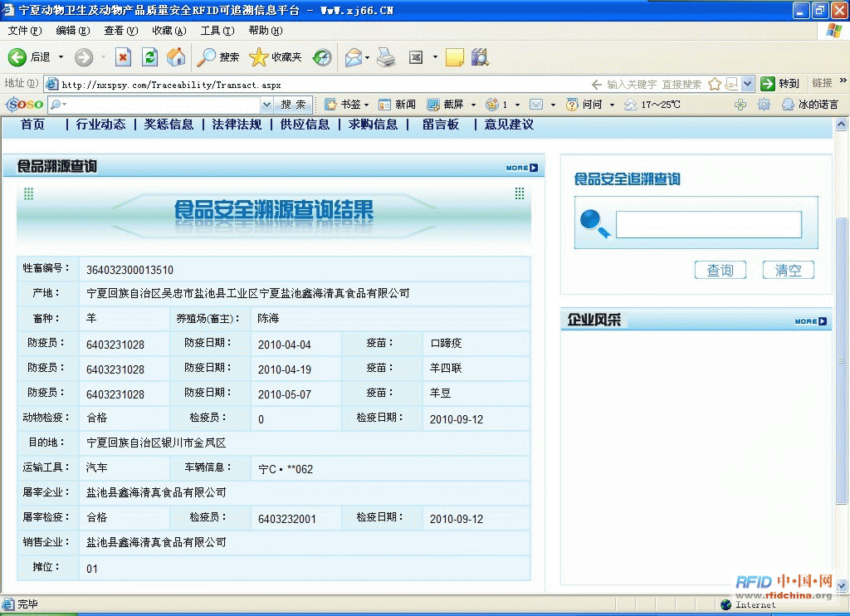The height and width of the screenshot is (616, 850).
Task: Expand the SOSO search box dropdown
Action: [266, 105]
